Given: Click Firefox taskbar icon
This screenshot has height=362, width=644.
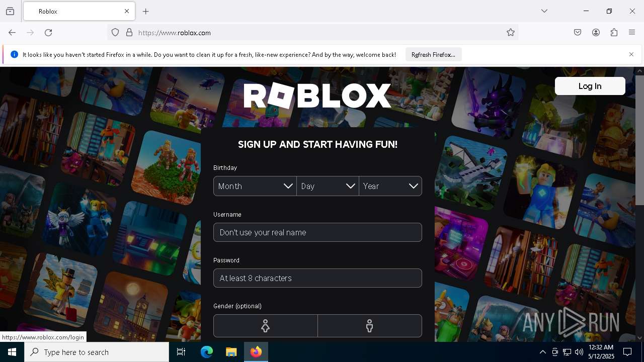Looking at the screenshot, I should click(256, 352).
